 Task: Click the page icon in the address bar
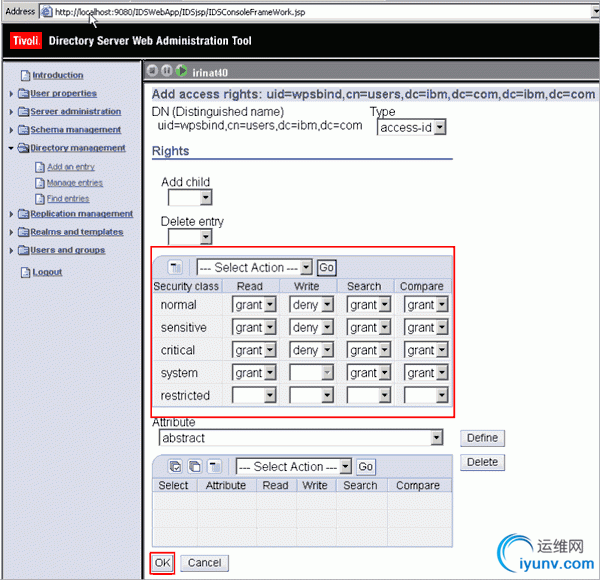click(x=46, y=12)
